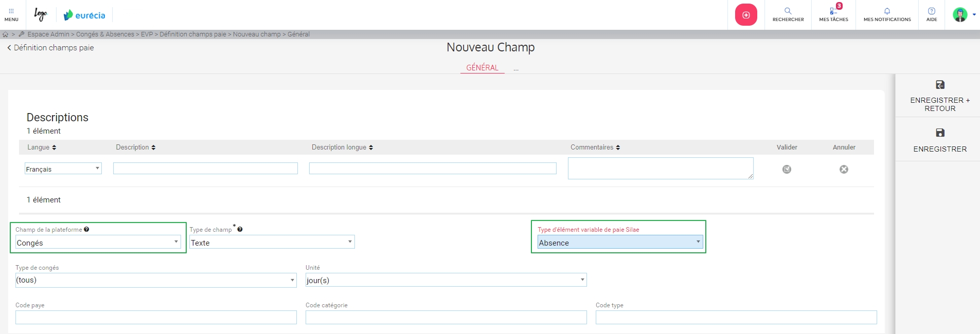Open the Type de congés (tous) dropdown
The width and height of the screenshot is (980, 334).
[x=156, y=280]
